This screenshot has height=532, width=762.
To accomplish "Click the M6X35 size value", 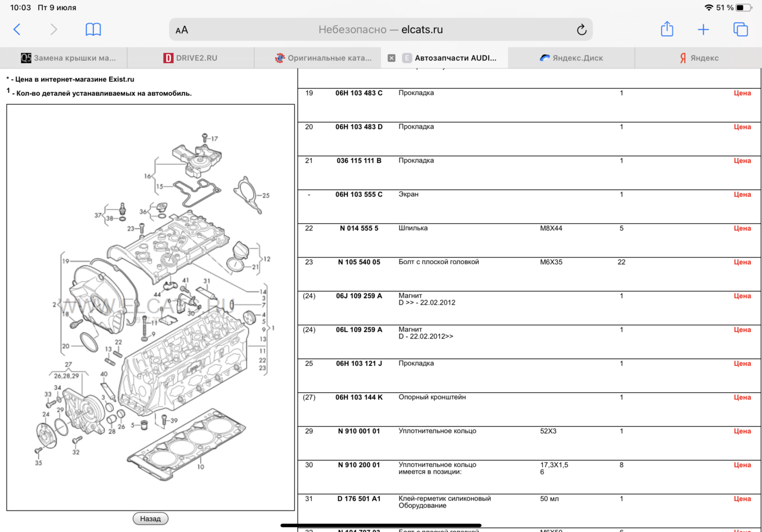I will 551,262.
